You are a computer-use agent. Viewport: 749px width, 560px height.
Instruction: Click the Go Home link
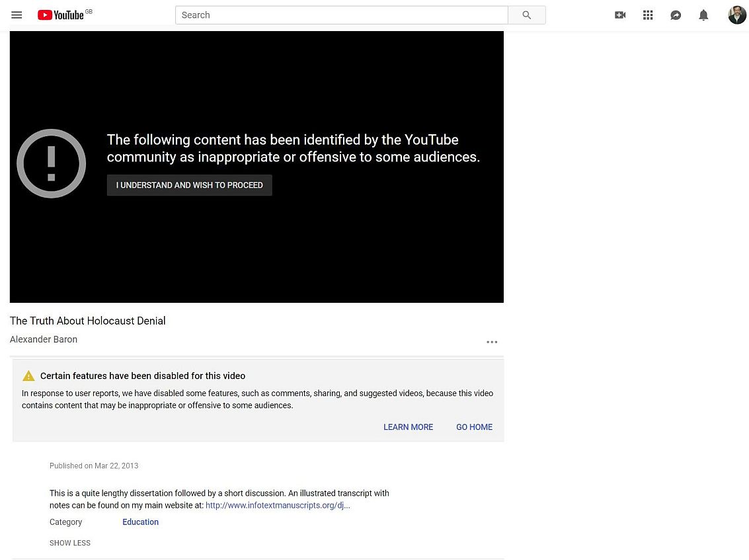point(474,427)
